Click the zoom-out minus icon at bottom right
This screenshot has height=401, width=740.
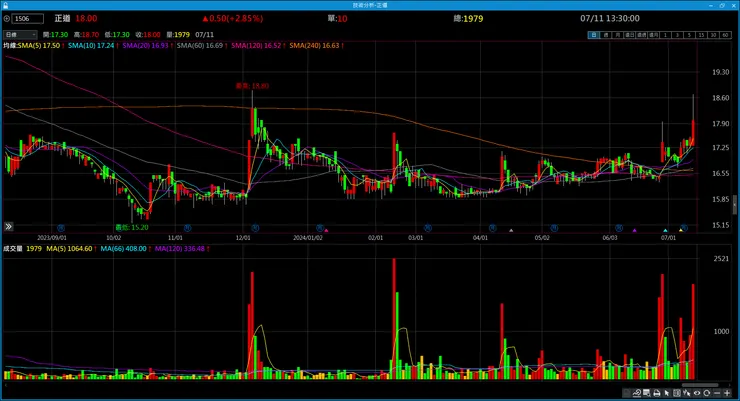717,393
